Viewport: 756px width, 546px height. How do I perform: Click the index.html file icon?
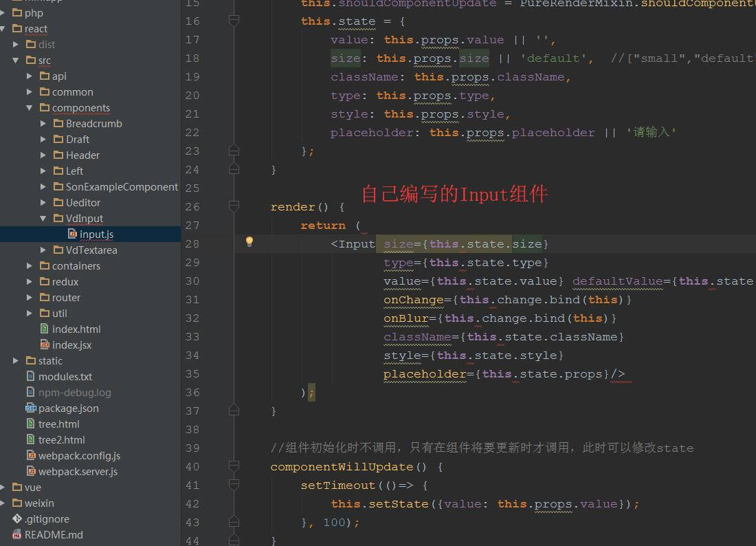click(x=45, y=329)
